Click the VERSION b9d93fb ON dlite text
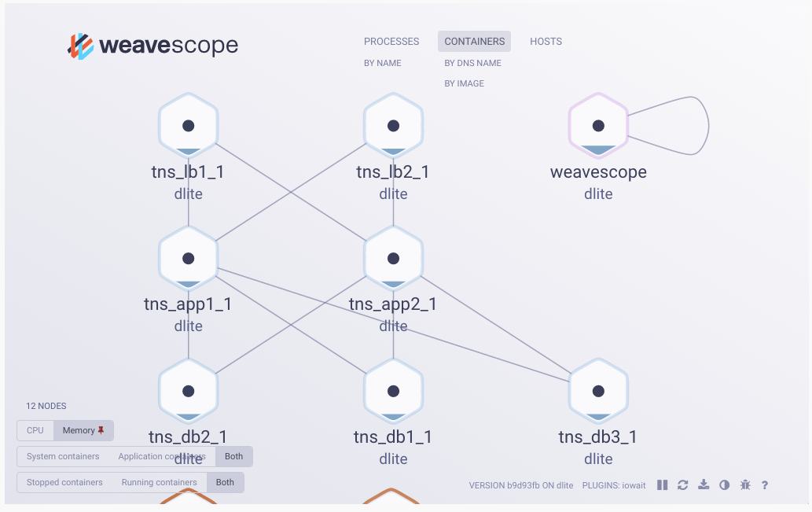812x512 pixels. click(x=521, y=485)
